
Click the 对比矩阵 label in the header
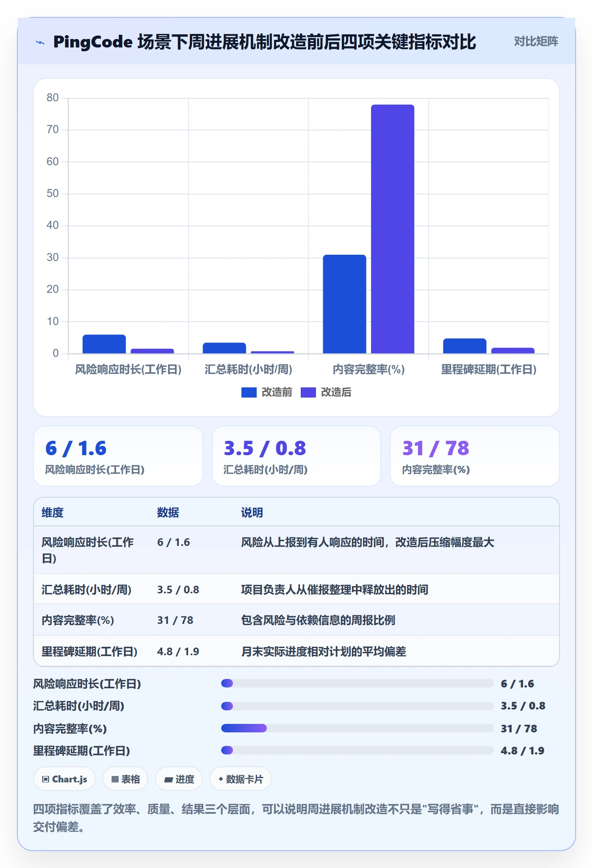[536, 42]
